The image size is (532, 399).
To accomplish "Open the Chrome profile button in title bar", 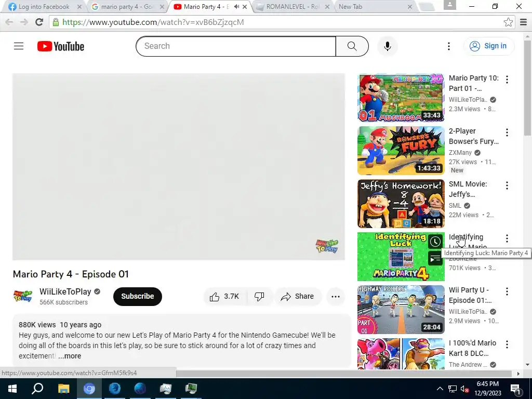I will [450, 5].
